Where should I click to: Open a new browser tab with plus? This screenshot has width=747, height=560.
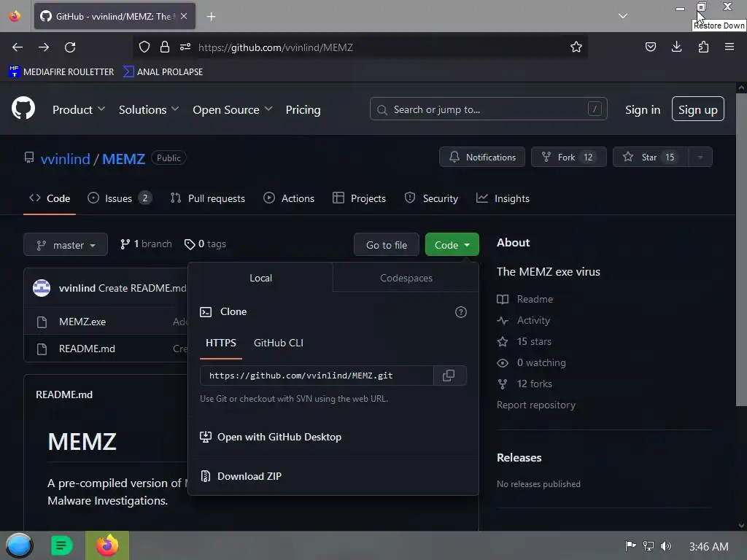click(x=211, y=17)
